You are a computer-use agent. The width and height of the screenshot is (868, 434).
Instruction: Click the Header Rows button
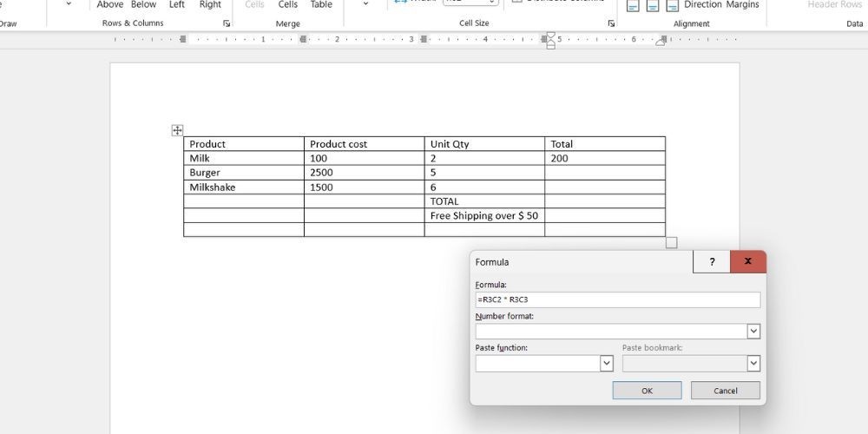click(x=835, y=4)
